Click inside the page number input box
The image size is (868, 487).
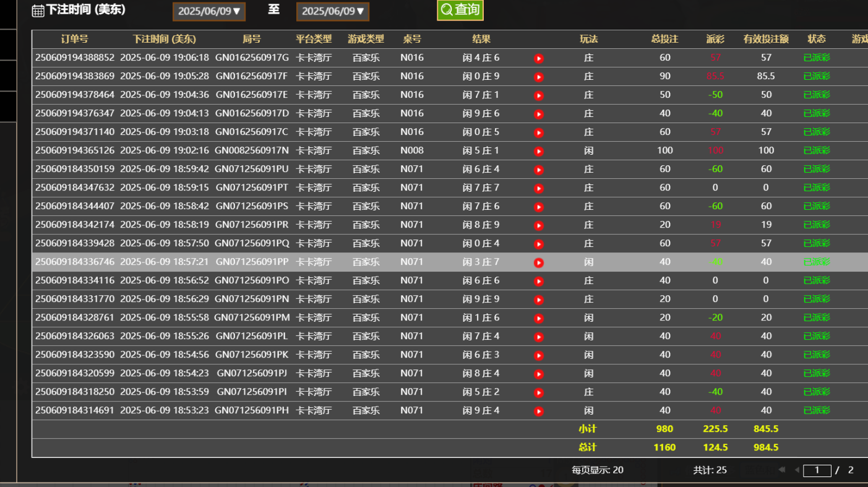tap(817, 470)
